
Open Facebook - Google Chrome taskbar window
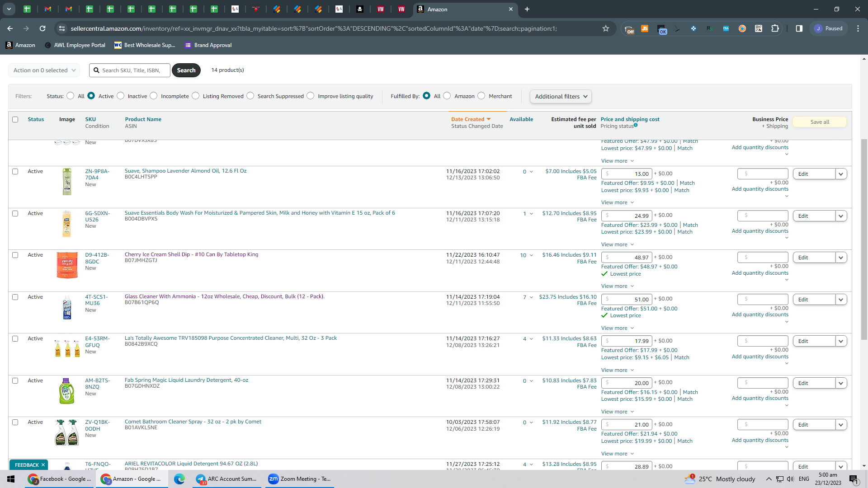[x=60, y=479]
